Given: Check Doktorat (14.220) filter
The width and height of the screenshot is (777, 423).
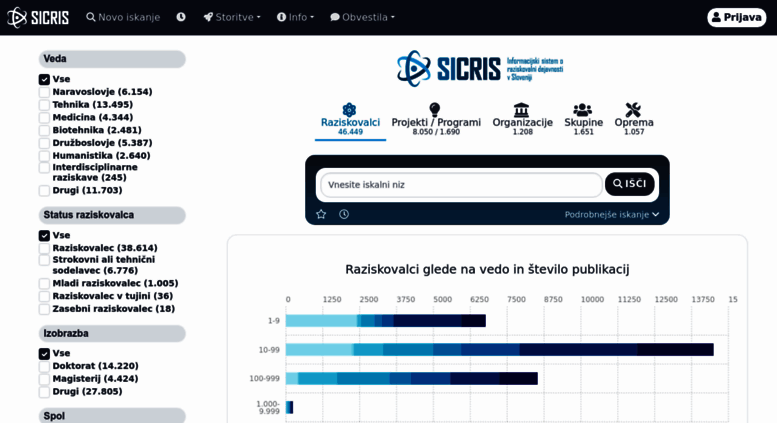Looking at the screenshot, I should pos(44,367).
